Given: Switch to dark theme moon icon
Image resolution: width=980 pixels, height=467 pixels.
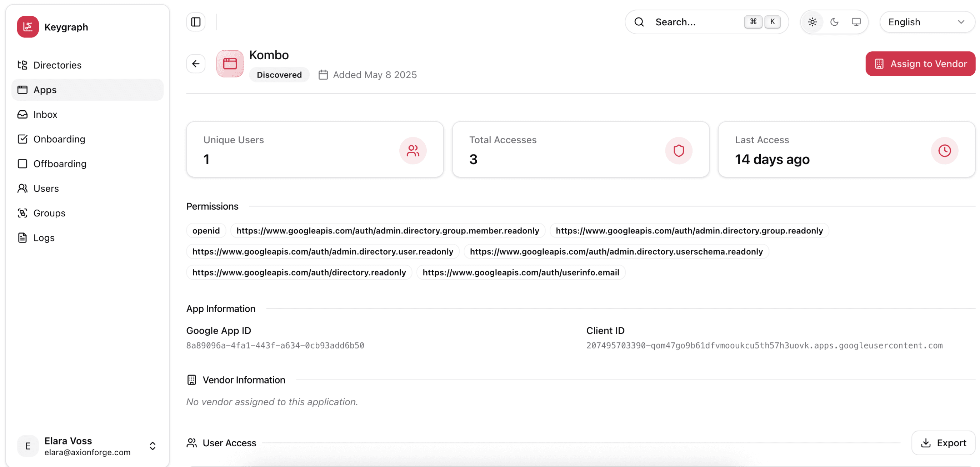Looking at the screenshot, I should [834, 22].
